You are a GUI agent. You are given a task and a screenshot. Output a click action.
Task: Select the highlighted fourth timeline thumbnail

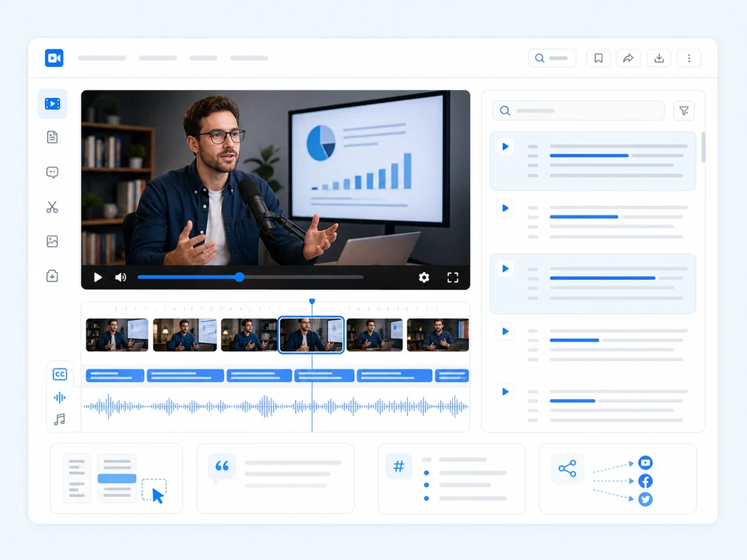tap(311, 335)
